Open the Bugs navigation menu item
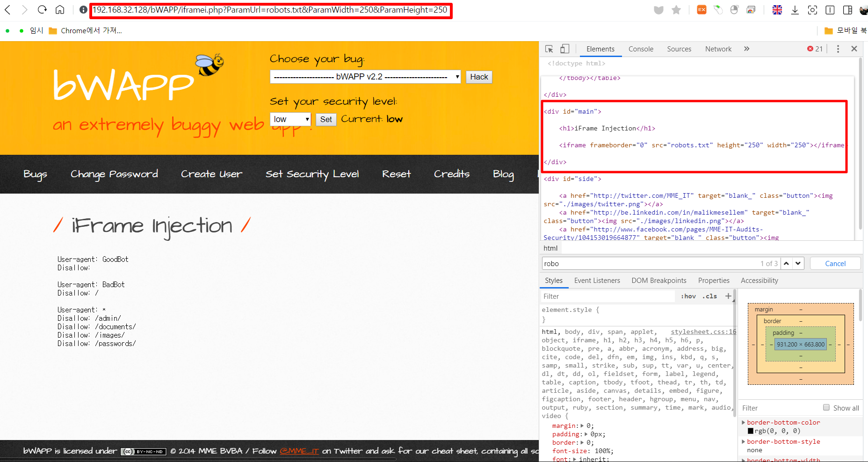Viewport: 868px width, 462px height. tap(35, 174)
